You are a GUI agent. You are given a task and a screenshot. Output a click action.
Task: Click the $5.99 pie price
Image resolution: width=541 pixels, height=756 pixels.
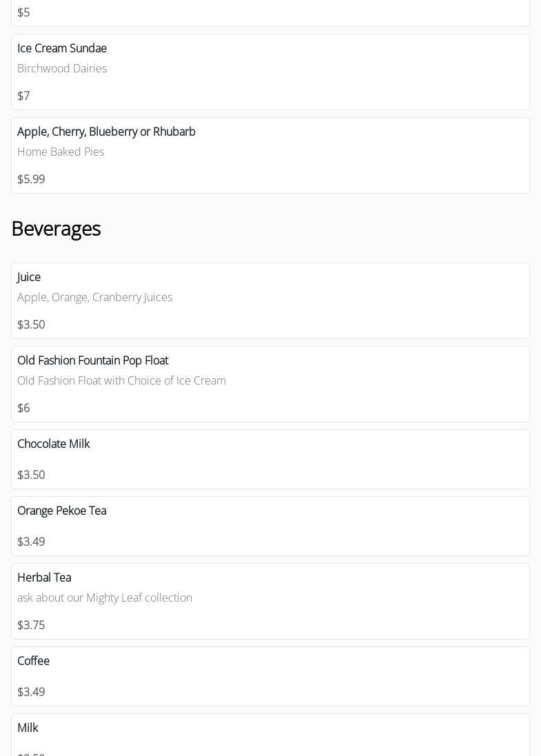(31, 179)
